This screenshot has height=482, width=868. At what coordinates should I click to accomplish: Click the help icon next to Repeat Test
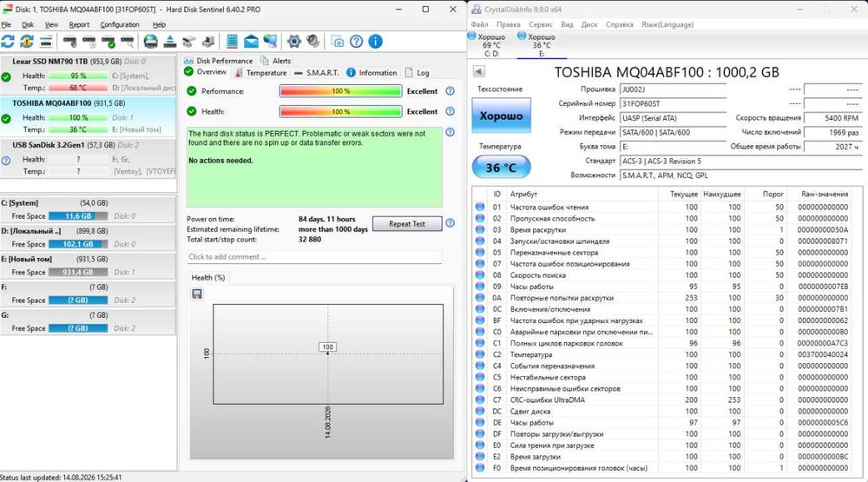coord(450,222)
